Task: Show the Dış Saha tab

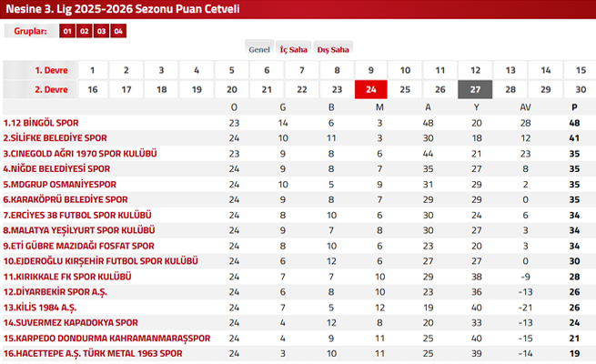Action: [333, 49]
